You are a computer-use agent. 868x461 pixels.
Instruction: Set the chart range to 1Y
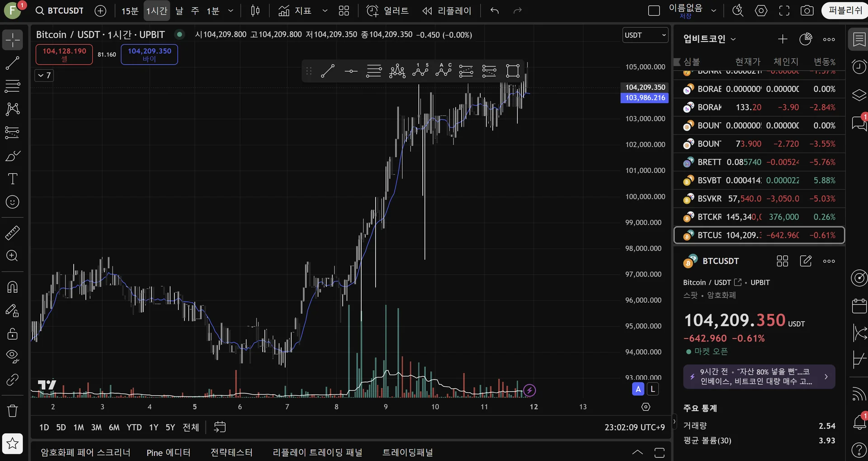click(154, 428)
